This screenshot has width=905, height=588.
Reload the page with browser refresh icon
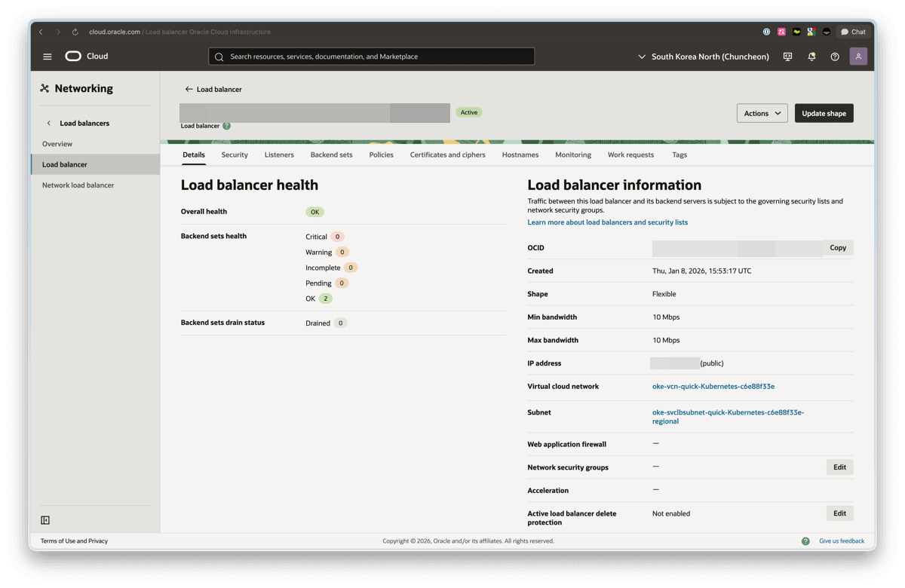(x=75, y=32)
